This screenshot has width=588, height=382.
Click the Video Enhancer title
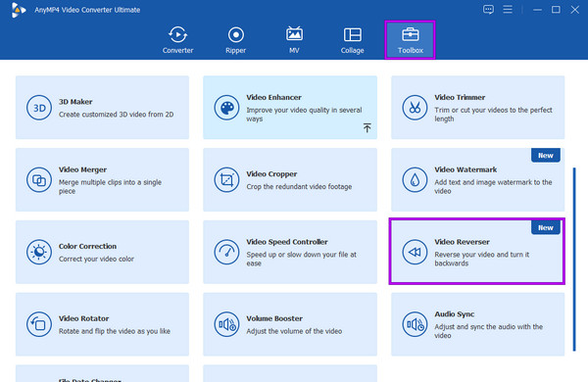[x=273, y=98]
